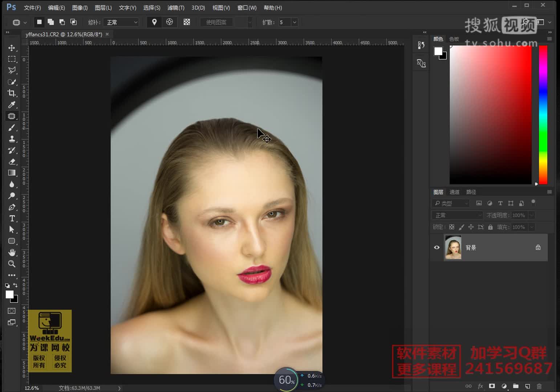Screen dimensions: 560x392
Task: Select the Horizontal Type tool
Action: (12, 218)
